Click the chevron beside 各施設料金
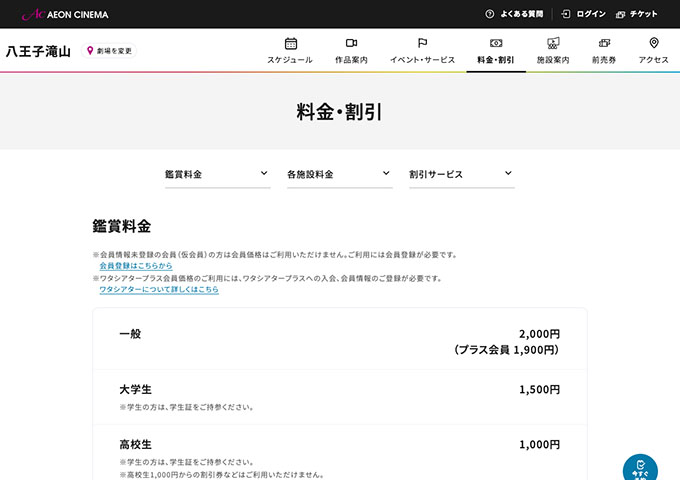 (x=386, y=173)
